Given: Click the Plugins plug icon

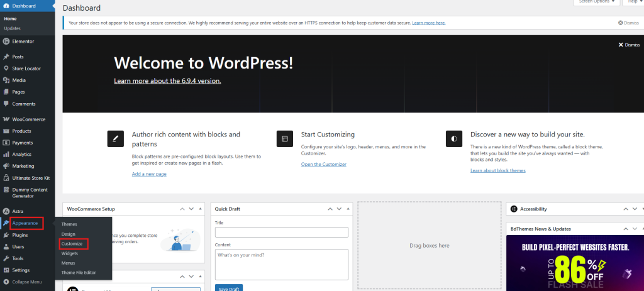Looking at the screenshot, I should tap(6, 235).
